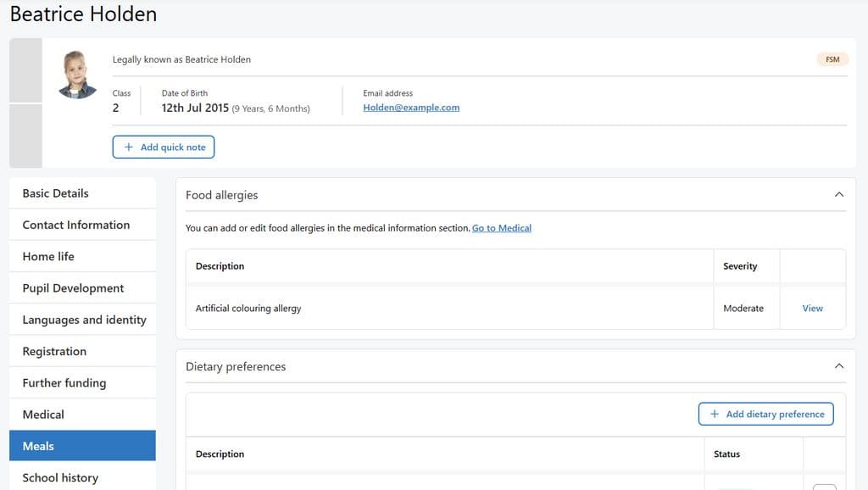Viewport: 868px width, 490px height.
Task: Click the plus icon on Add dietary preference
Action: pos(714,414)
